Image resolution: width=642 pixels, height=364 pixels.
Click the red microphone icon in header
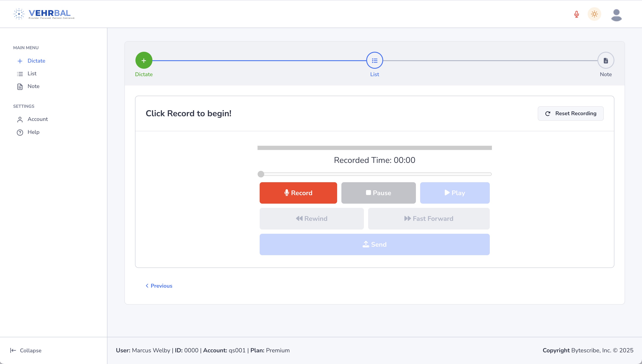coord(576,14)
